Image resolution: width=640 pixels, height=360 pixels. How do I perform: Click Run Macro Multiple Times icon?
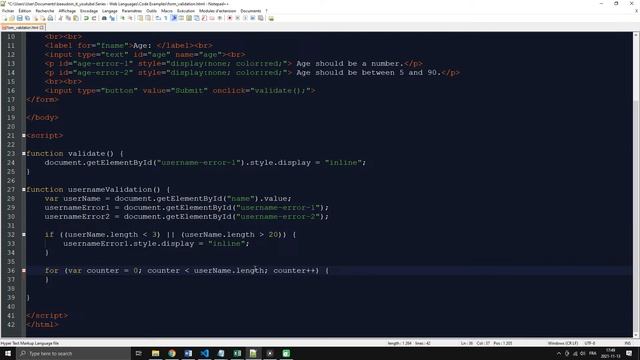pyautogui.click(x=253, y=18)
